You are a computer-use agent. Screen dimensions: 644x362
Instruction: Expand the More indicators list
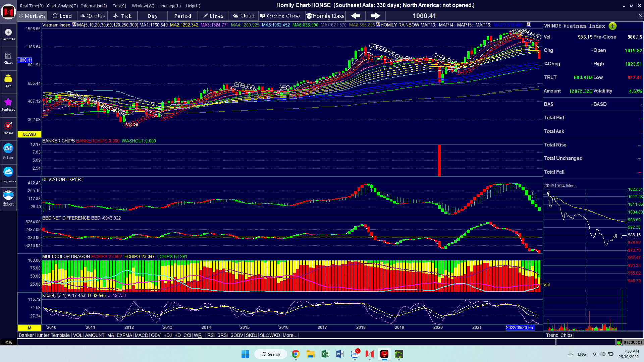(x=289, y=335)
